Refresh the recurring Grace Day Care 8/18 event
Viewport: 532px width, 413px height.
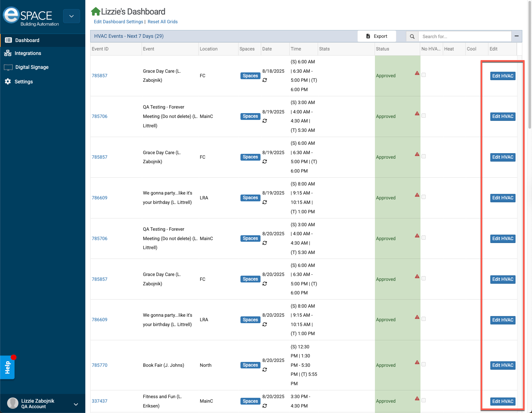[265, 80]
